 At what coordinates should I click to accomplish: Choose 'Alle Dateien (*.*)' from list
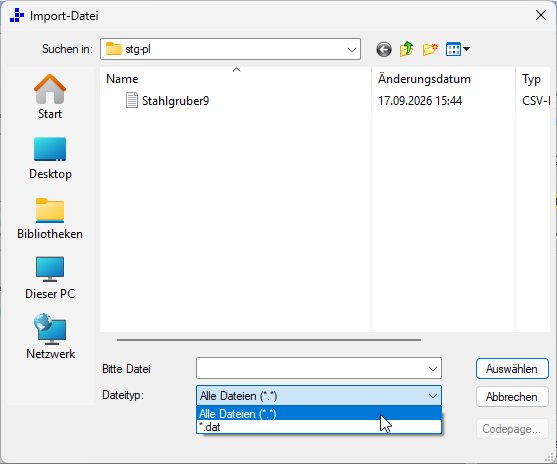tap(319, 414)
